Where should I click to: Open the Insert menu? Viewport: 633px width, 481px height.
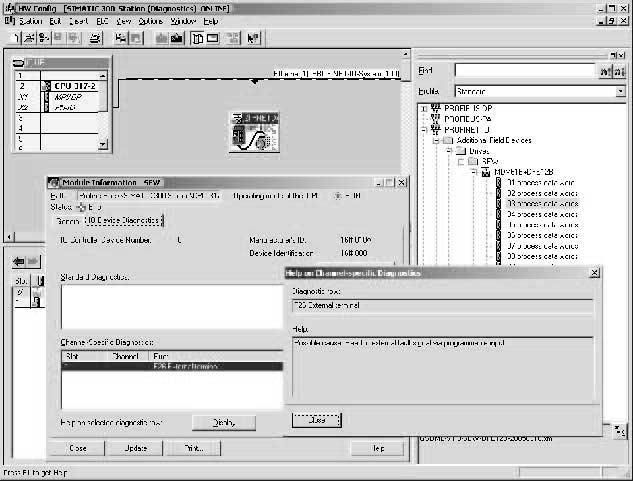click(78, 21)
